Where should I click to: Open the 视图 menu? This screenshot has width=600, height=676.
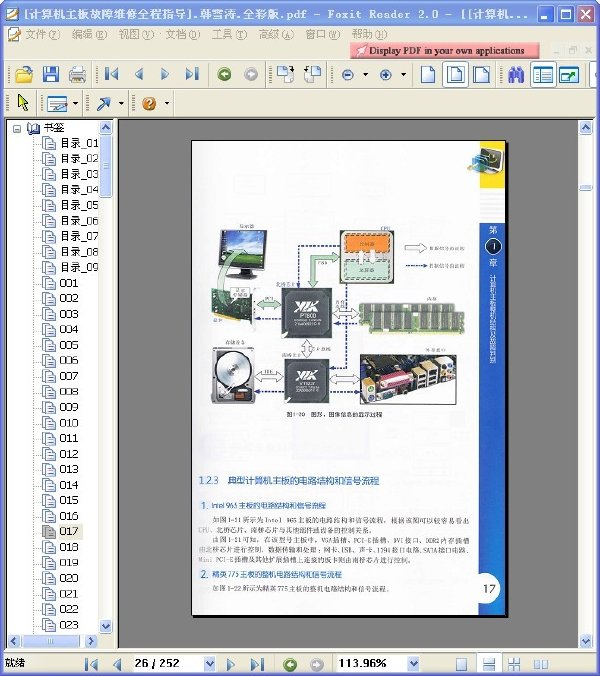point(136,34)
